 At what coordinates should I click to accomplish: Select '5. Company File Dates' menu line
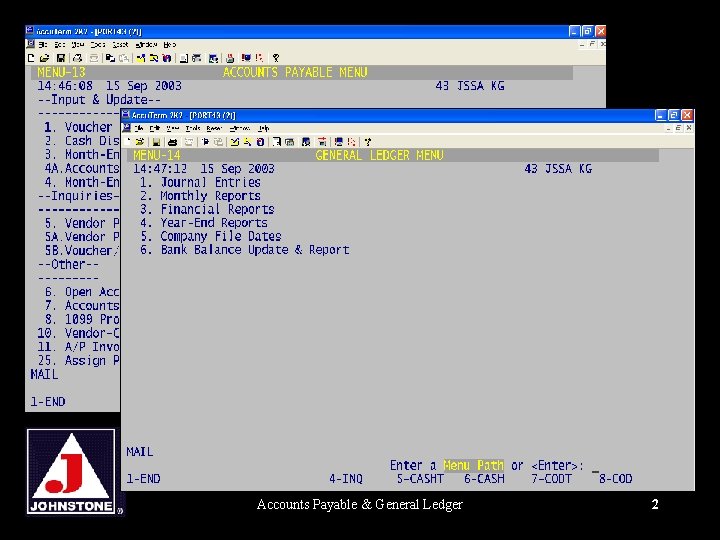211,236
